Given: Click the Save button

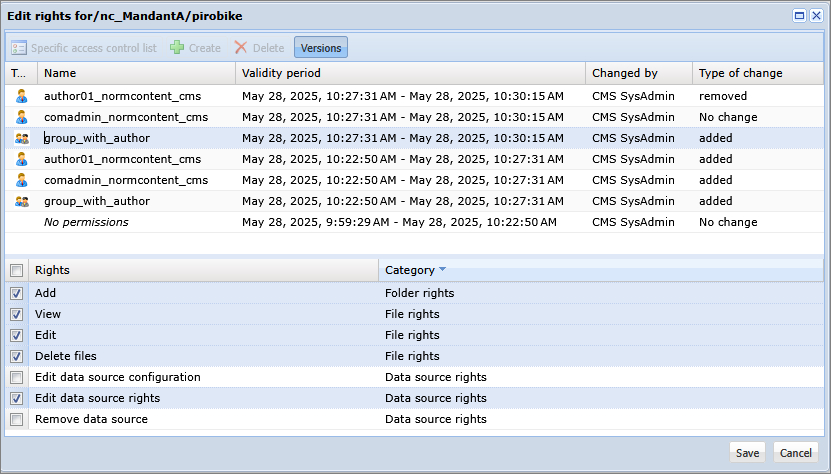Looking at the screenshot, I should tap(747, 453).
